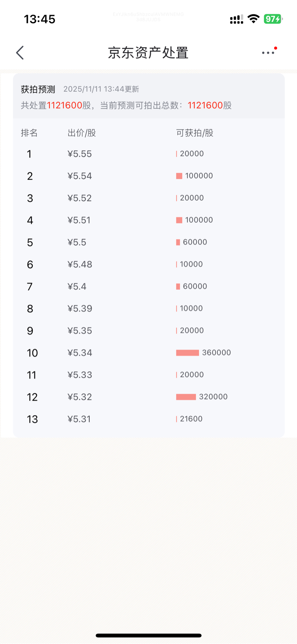Select the 可获拍/股 column header
Image resolution: width=297 pixels, height=644 pixels.
[195, 133]
